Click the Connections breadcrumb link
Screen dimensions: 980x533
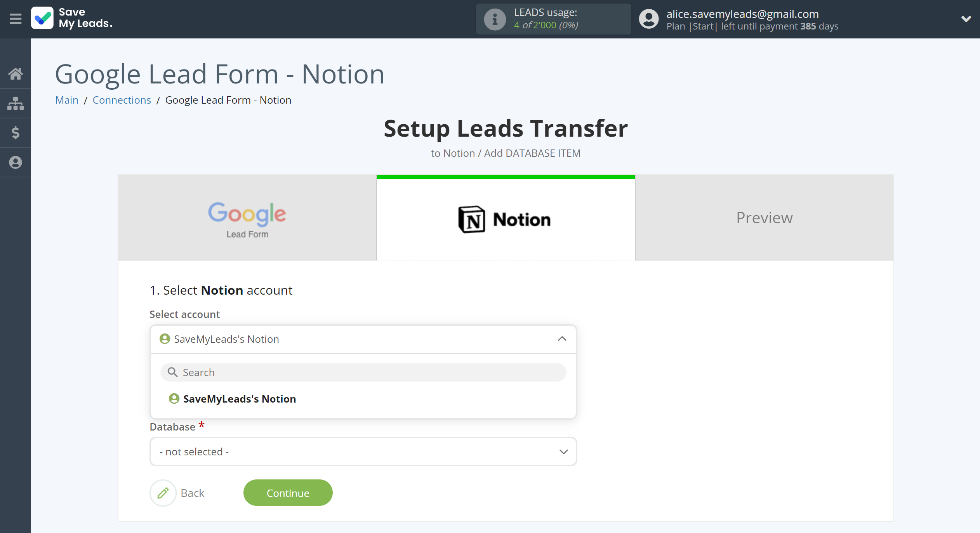click(x=122, y=100)
